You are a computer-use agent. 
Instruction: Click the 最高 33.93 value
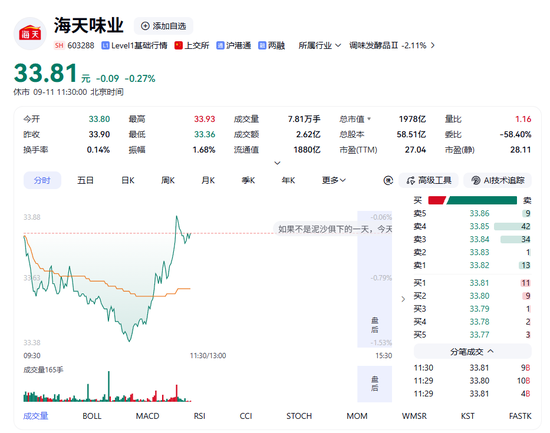[204, 119]
